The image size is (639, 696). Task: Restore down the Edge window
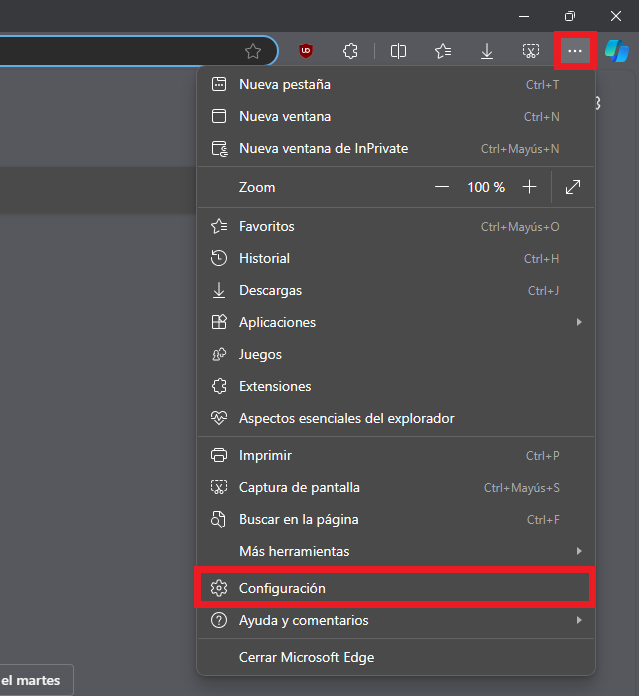click(570, 16)
